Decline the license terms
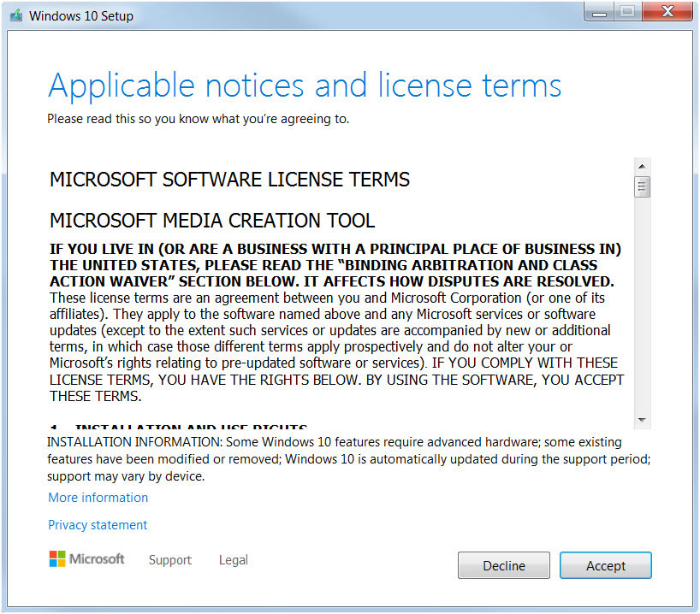 pos(503,565)
